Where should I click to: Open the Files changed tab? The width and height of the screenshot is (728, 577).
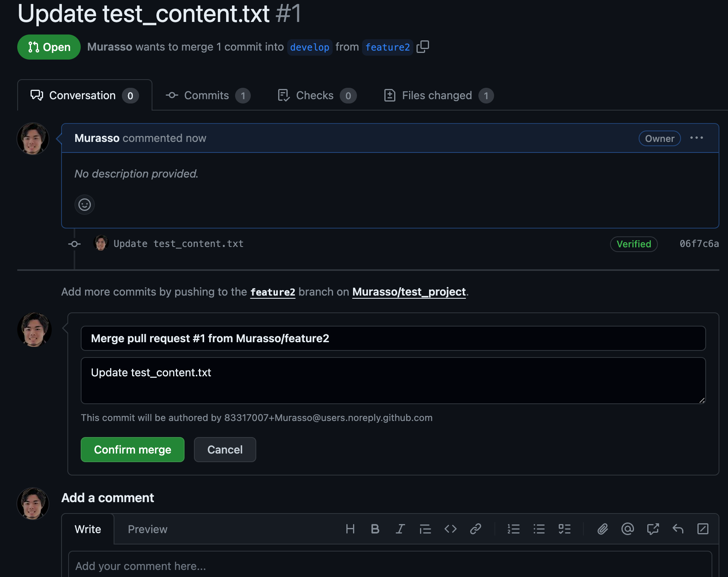point(439,95)
